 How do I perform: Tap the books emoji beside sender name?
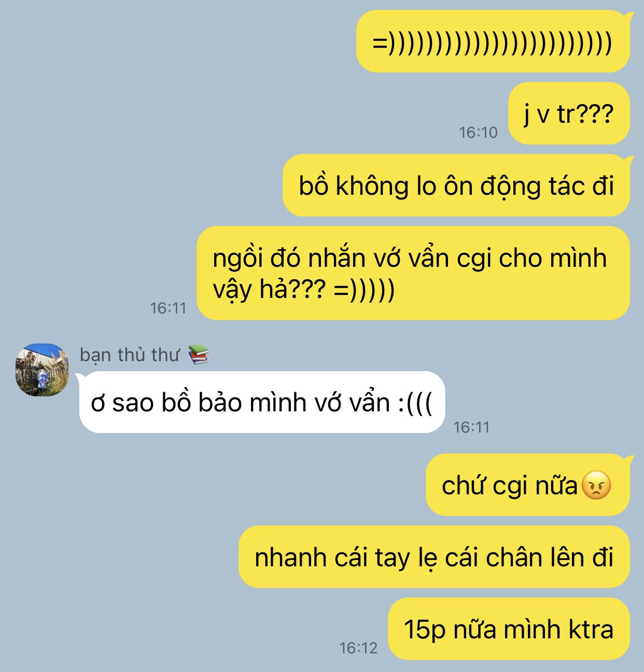coord(198,355)
